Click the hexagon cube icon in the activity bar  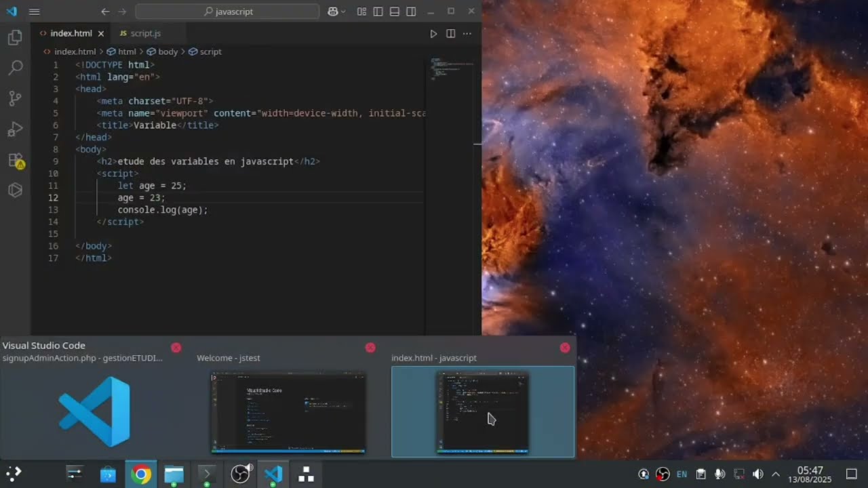(x=15, y=190)
